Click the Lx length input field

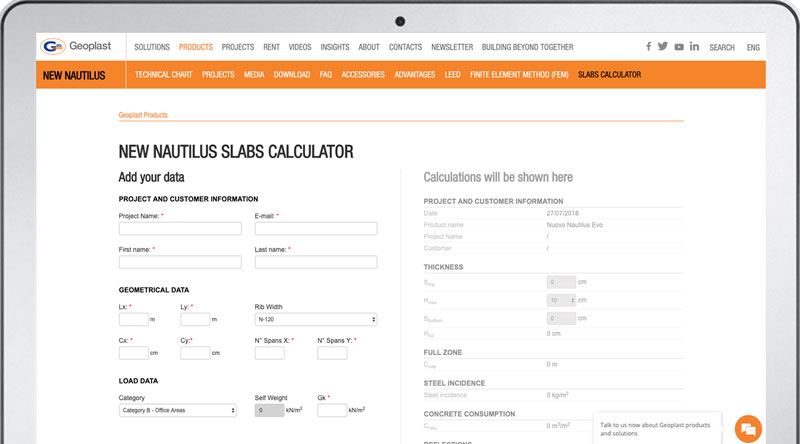click(133, 320)
